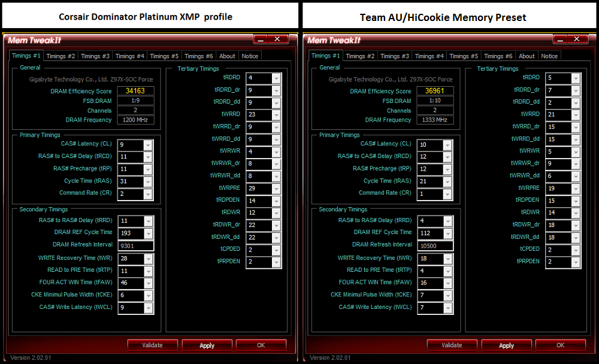Open Command Rate (CR) dropdown in Team AU window
Image resolution: width=599 pixels, height=364 pixels.
(447, 194)
